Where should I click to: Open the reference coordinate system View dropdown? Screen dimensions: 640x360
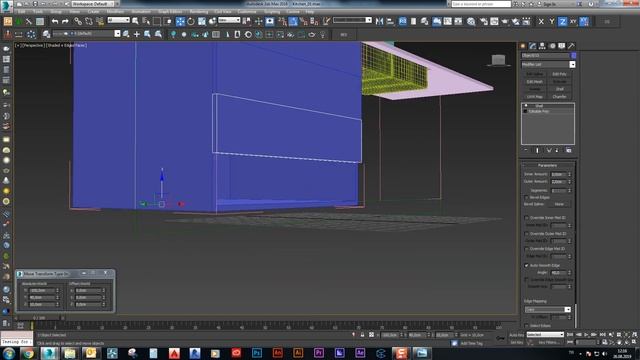[x=229, y=20]
